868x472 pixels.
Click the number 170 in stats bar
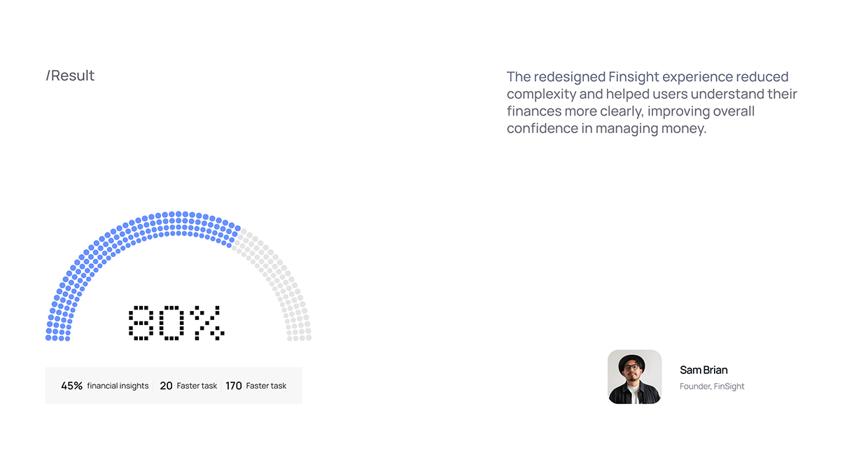[234, 386]
